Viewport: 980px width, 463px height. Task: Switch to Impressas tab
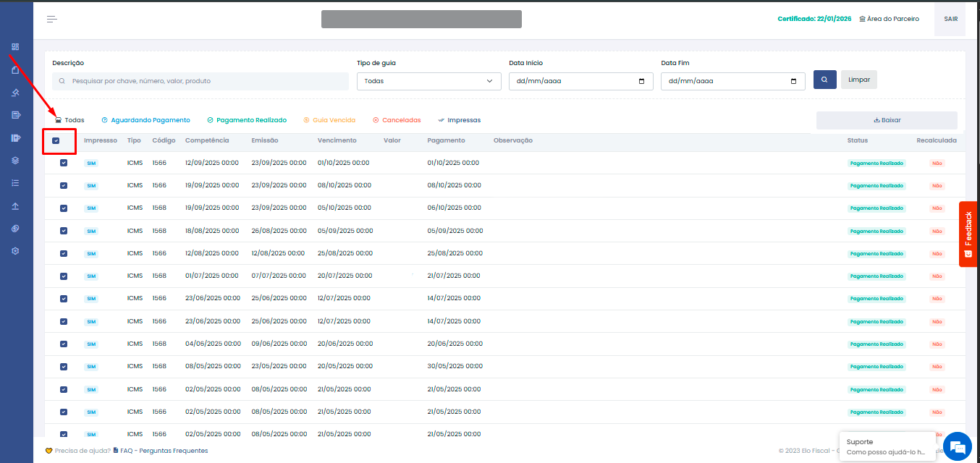click(459, 120)
